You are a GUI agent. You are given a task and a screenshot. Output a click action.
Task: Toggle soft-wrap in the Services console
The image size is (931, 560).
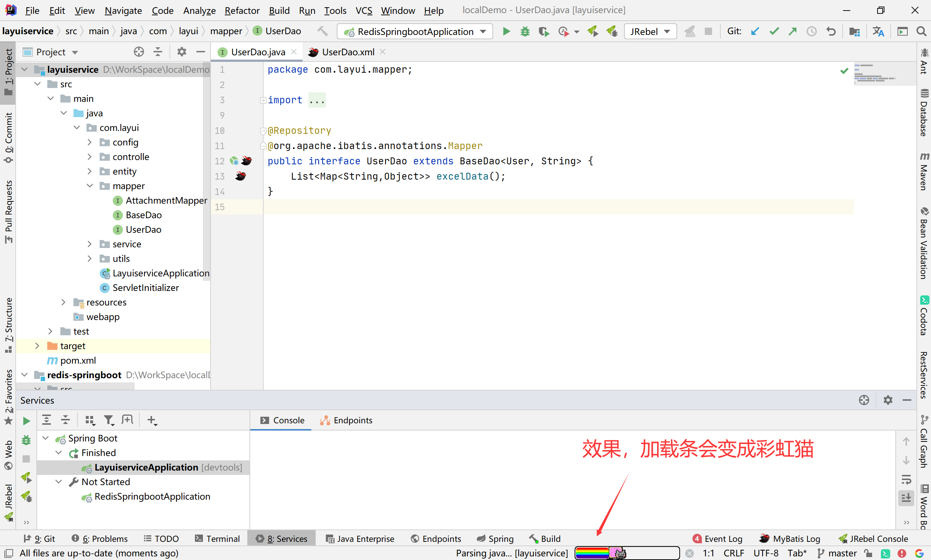click(906, 479)
